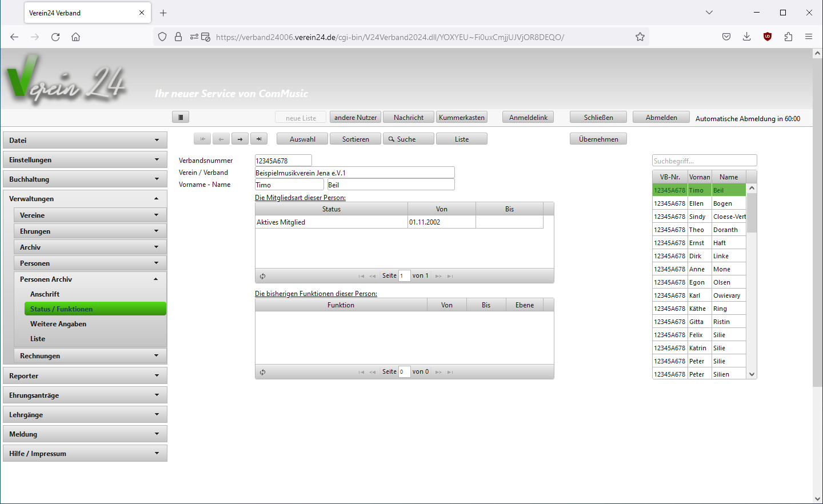Refresh the Mitgliedsart status table

click(262, 276)
